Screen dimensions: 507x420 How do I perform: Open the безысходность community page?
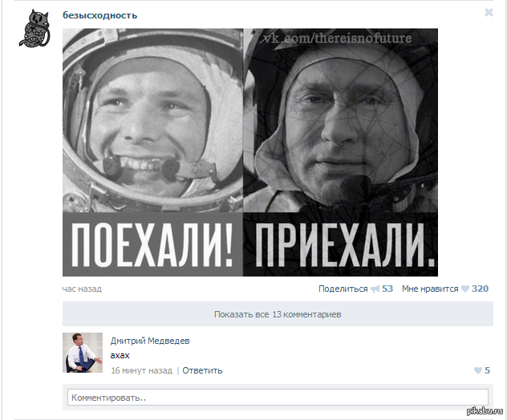(x=100, y=15)
